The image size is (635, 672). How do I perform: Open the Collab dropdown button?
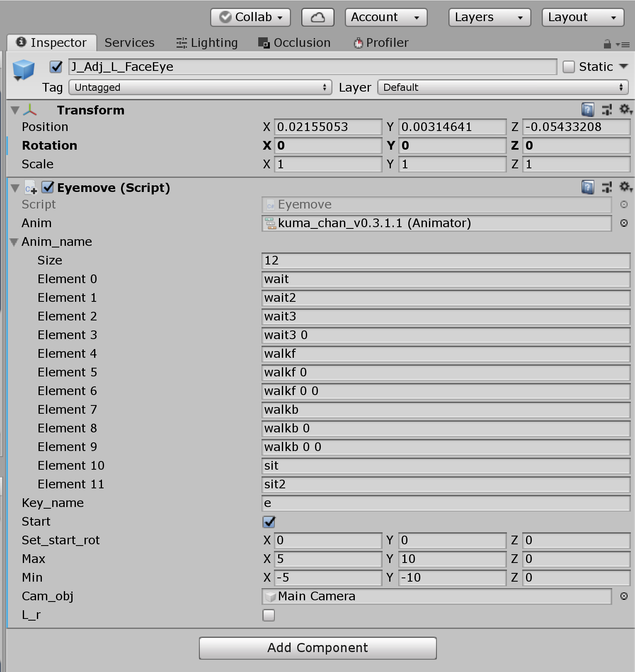(250, 17)
